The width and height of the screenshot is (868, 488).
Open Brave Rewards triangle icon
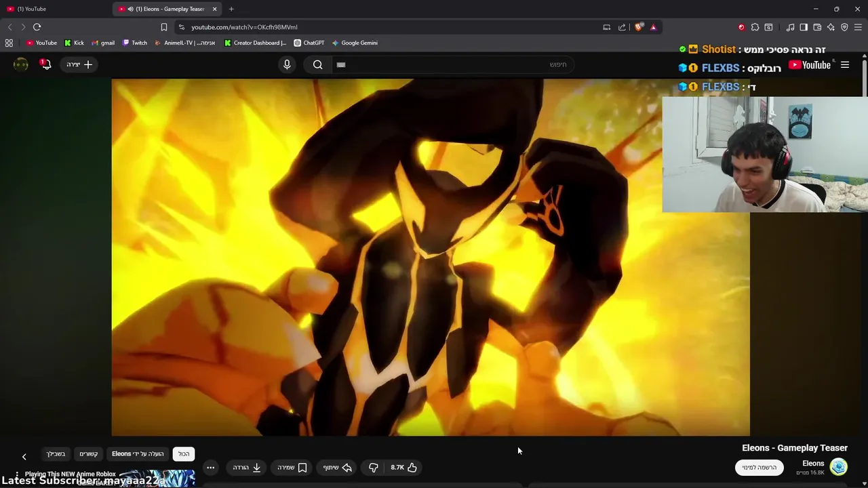(653, 27)
